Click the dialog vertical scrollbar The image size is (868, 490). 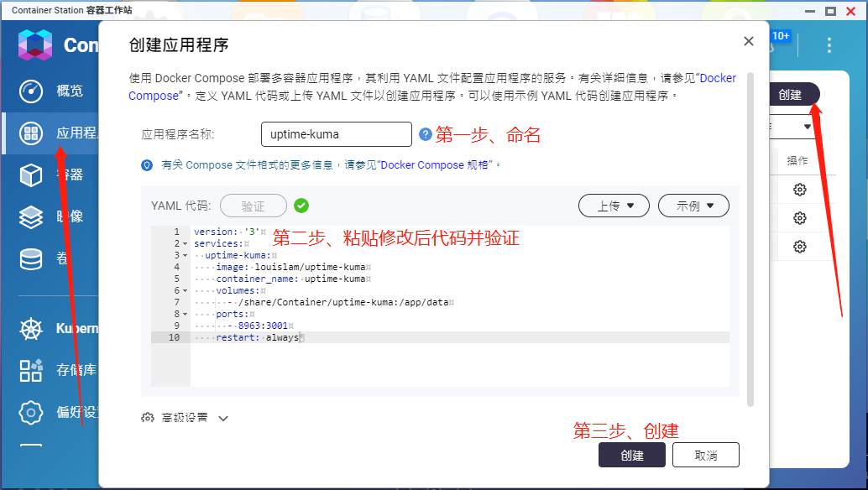coord(750,239)
